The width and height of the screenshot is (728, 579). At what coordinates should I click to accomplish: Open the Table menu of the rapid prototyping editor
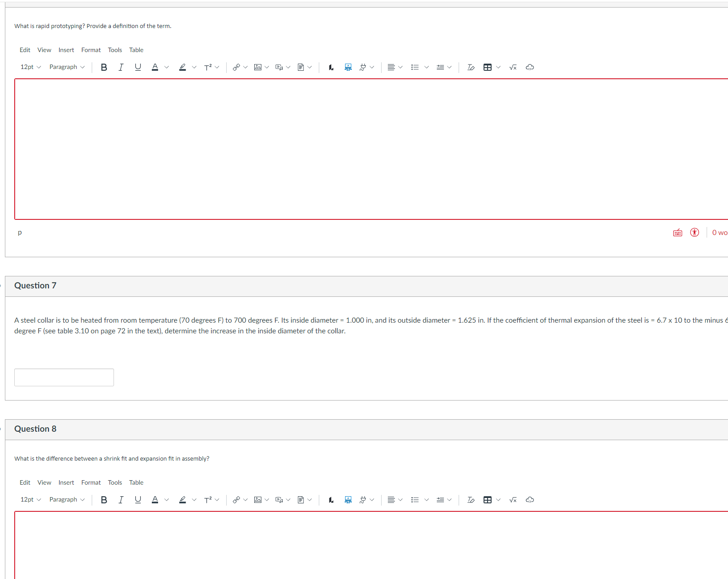click(136, 50)
